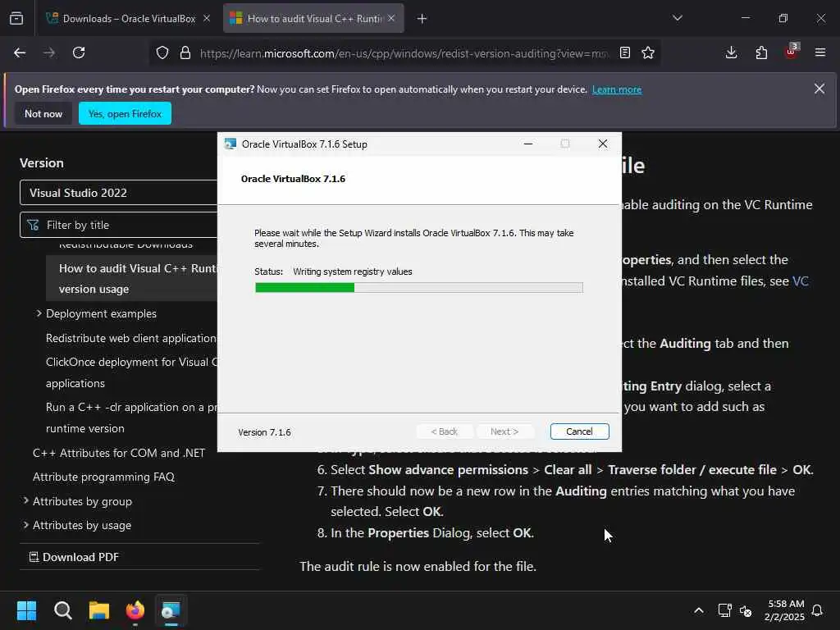
Task: Open the notifications bell icon
Action: (x=818, y=610)
